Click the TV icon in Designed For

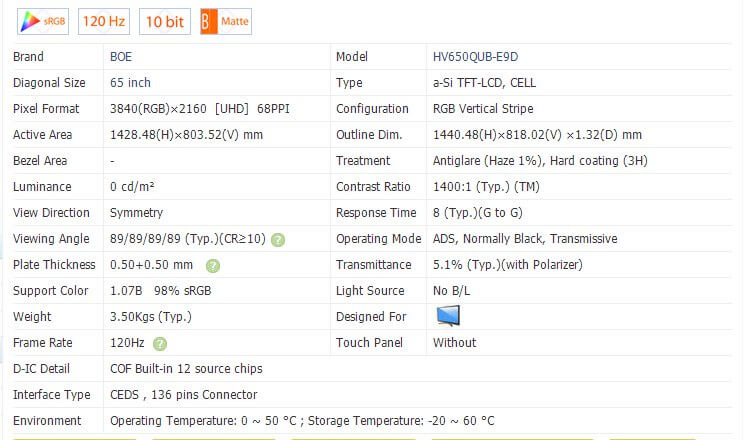click(448, 316)
